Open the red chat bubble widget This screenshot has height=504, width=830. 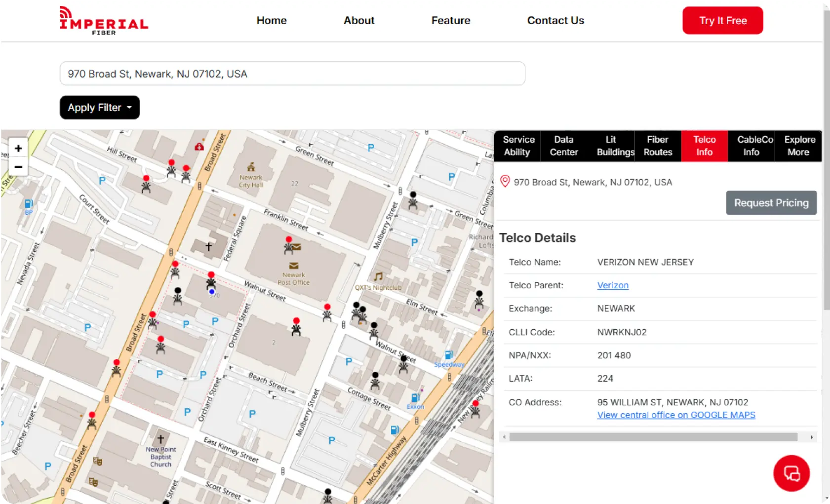[x=791, y=473]
